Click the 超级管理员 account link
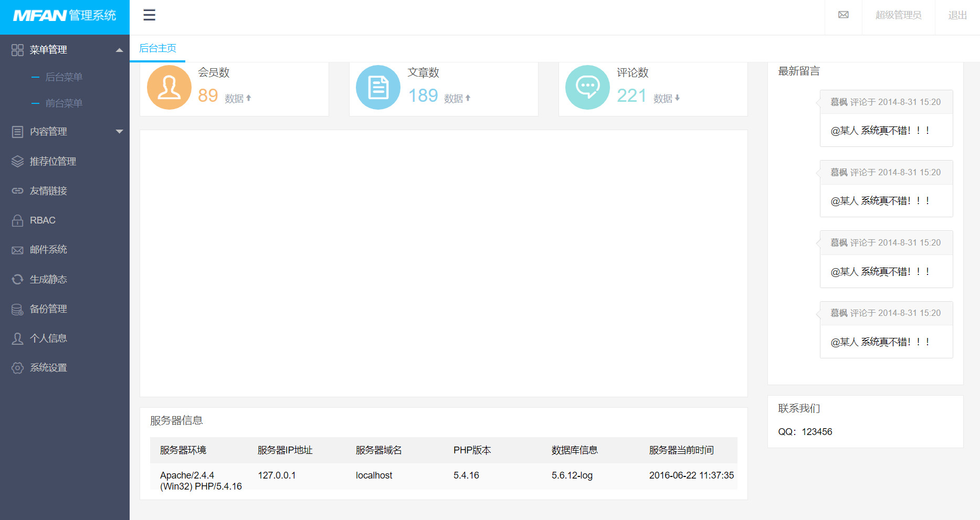Image resolution: width=980 pixels, height=520 pixels. (898, 15)
